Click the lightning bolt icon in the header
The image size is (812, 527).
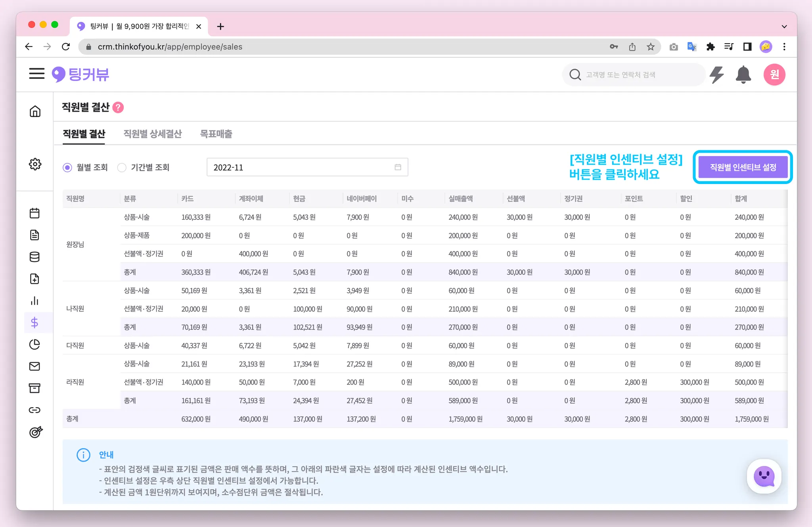click(x=716, y=75)
